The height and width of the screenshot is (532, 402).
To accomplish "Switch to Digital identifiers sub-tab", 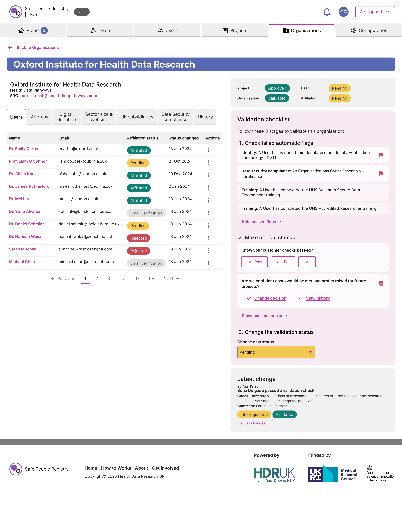I will [67, 117].
